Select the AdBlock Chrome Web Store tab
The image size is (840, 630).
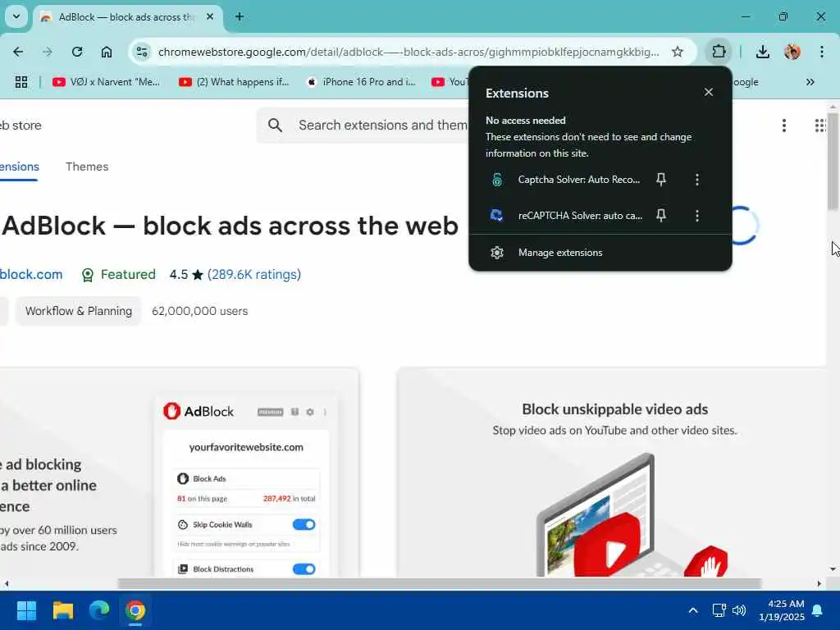127,16
